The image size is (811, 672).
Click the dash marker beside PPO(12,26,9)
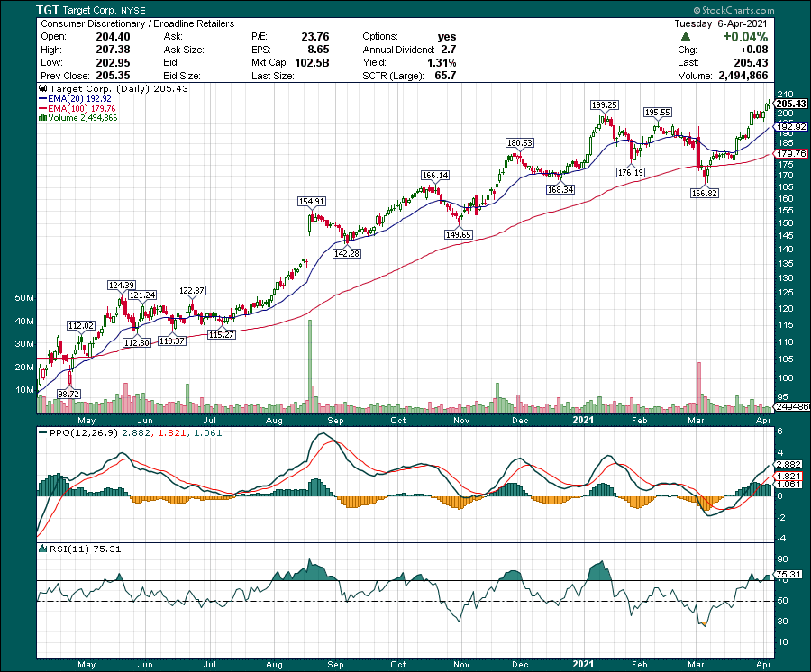coord(43,433)
